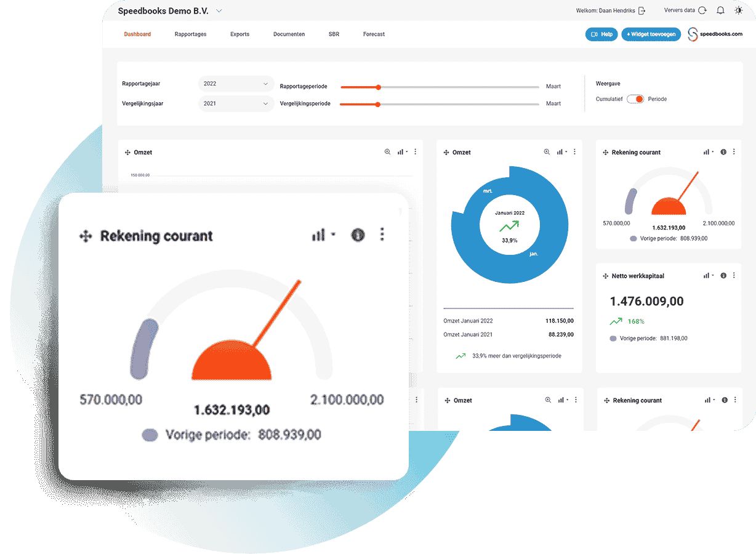Click the + Widget toevoegen button
The image size is (756, 554).
point(651,34)
